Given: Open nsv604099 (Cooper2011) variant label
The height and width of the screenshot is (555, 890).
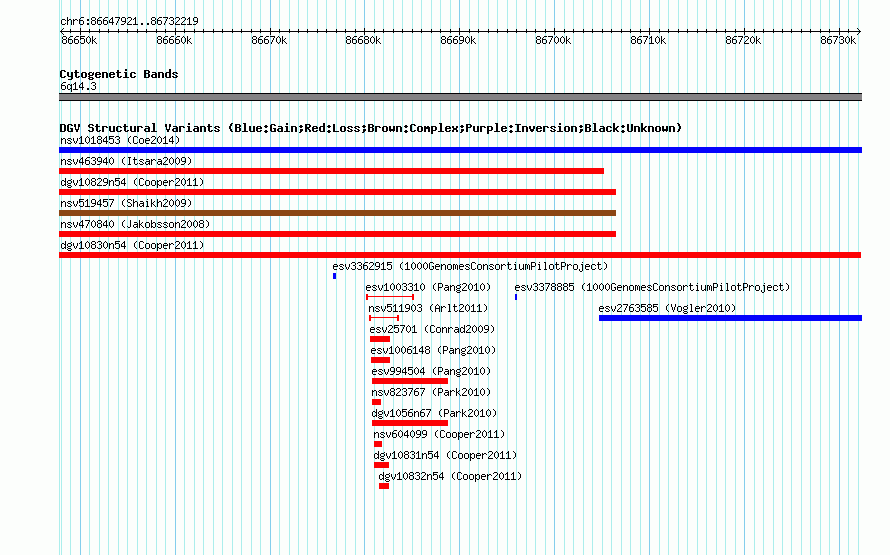Looking at the screenshot, I should pos(439,434).
